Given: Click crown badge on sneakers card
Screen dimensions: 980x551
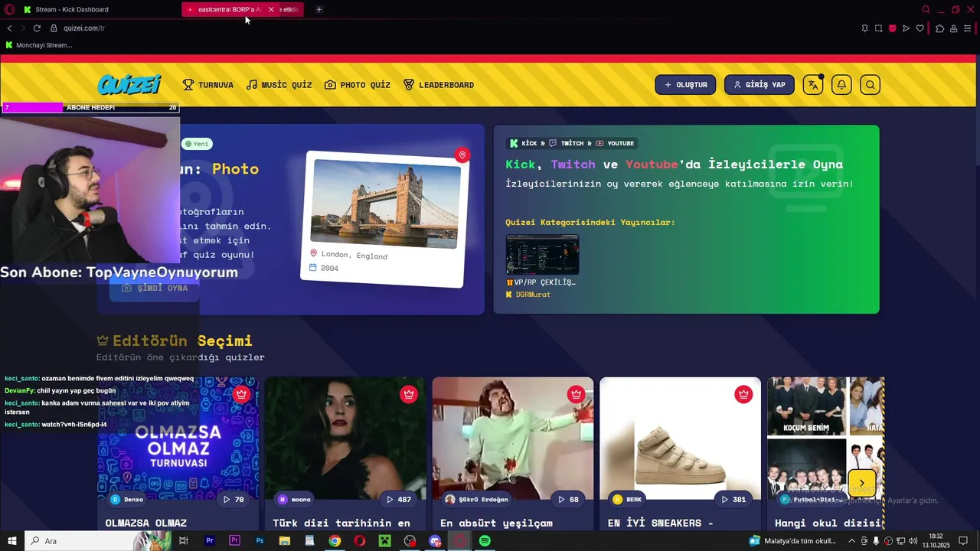Looking at the screenshot, I should click(x=743, y=394).
